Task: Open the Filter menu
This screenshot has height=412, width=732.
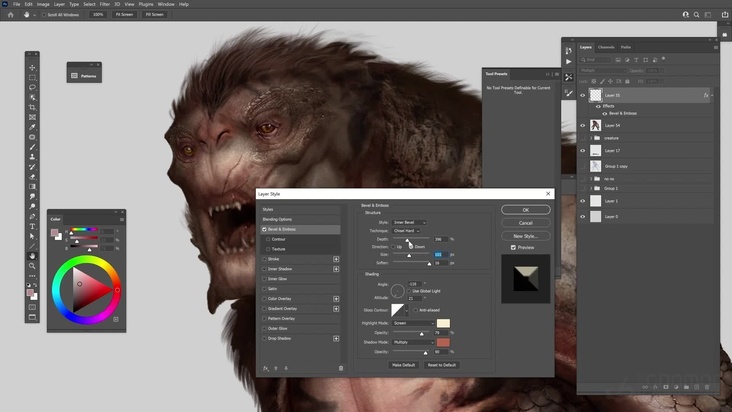Action: tap(105, 4)
